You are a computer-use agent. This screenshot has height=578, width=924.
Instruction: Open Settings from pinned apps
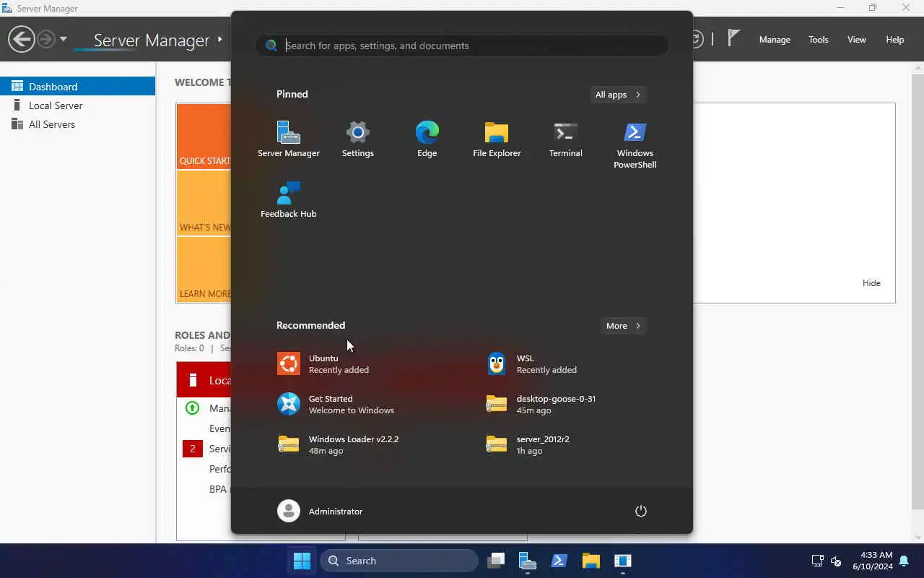tap(358, 139)
